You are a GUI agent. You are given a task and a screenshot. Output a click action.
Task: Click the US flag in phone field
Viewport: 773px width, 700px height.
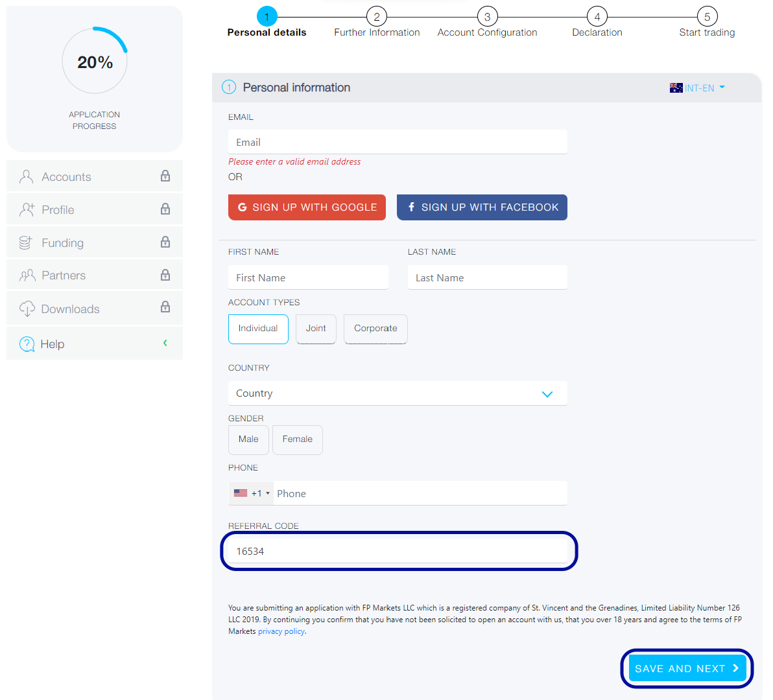click(241, 493)
